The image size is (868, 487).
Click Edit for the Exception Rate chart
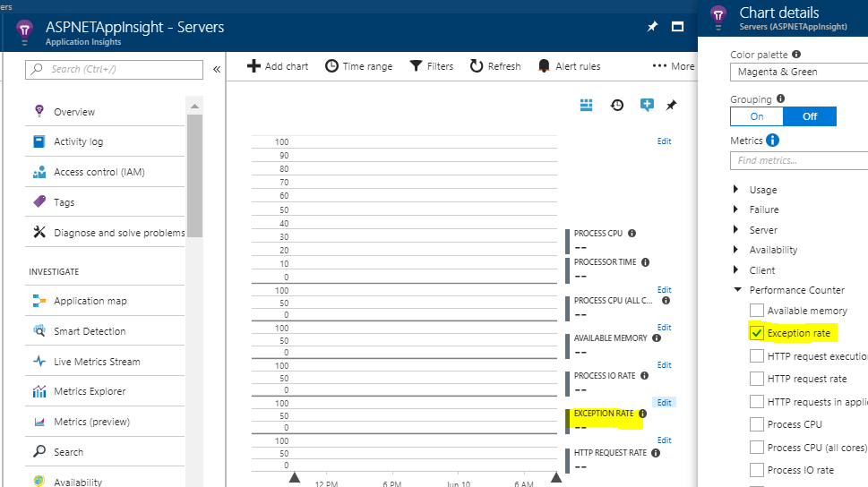coord(665,402)
